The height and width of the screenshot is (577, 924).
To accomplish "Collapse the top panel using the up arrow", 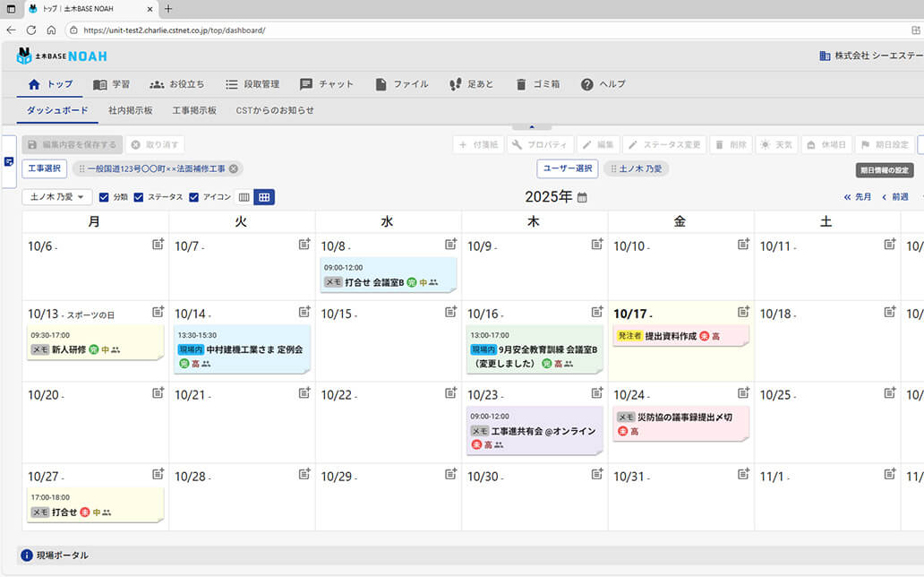I will (532, 127).
